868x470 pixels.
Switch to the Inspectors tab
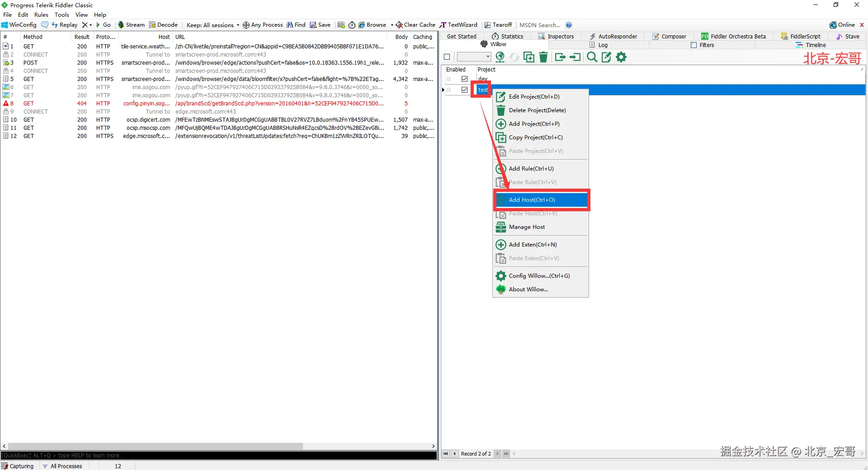click(x=556, y=37)
